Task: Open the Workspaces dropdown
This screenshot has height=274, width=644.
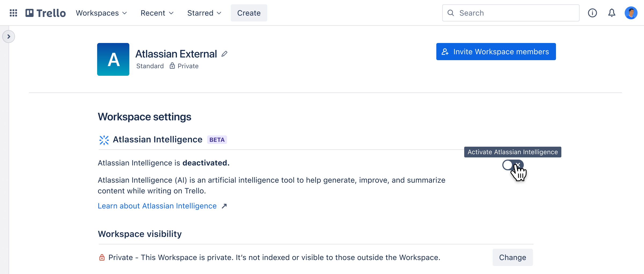Action: (101, 13)
